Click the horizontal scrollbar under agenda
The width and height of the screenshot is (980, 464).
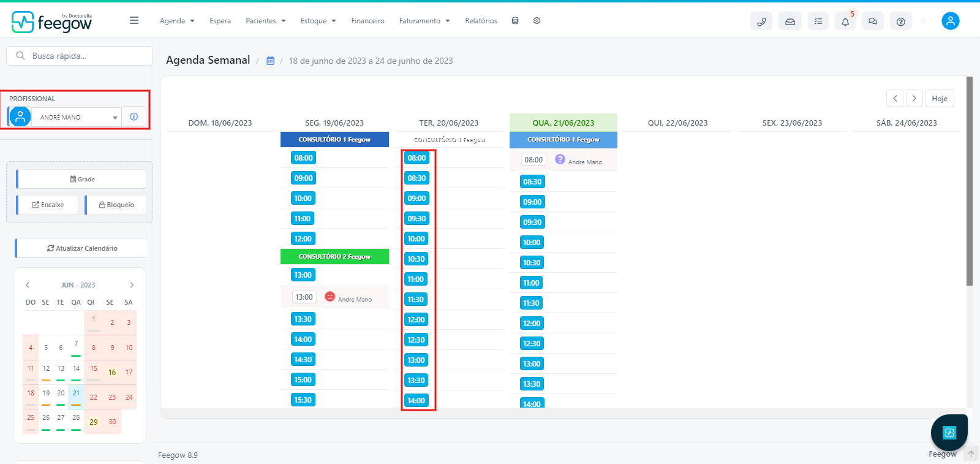[x=563, y=413]
